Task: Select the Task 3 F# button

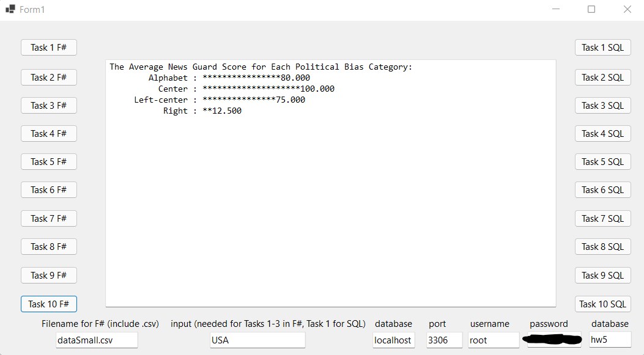Action: pos(48,106)
